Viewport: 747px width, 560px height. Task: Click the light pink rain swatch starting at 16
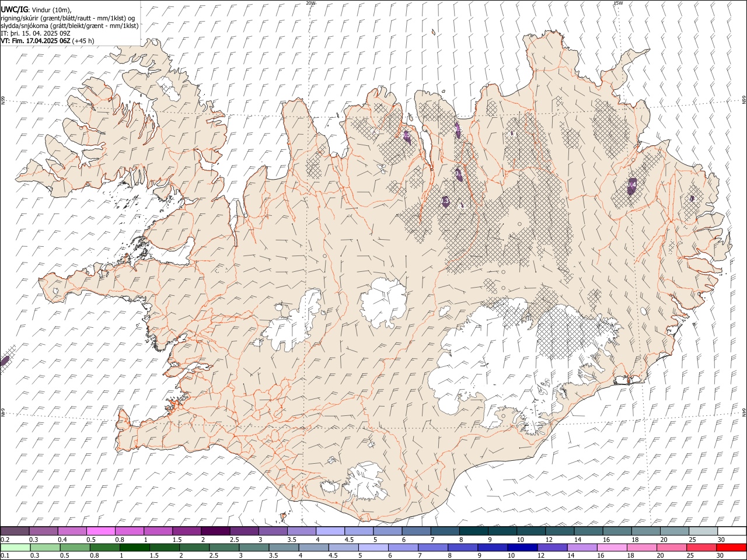click(612, 547)
